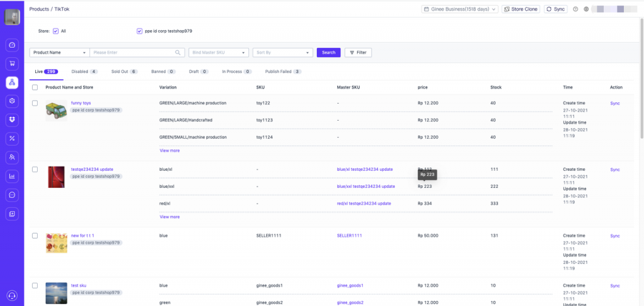Open the Sort By dropdown
Image resolution: width=644 pixels, height=306 pixels.
[x=283, y=53]
